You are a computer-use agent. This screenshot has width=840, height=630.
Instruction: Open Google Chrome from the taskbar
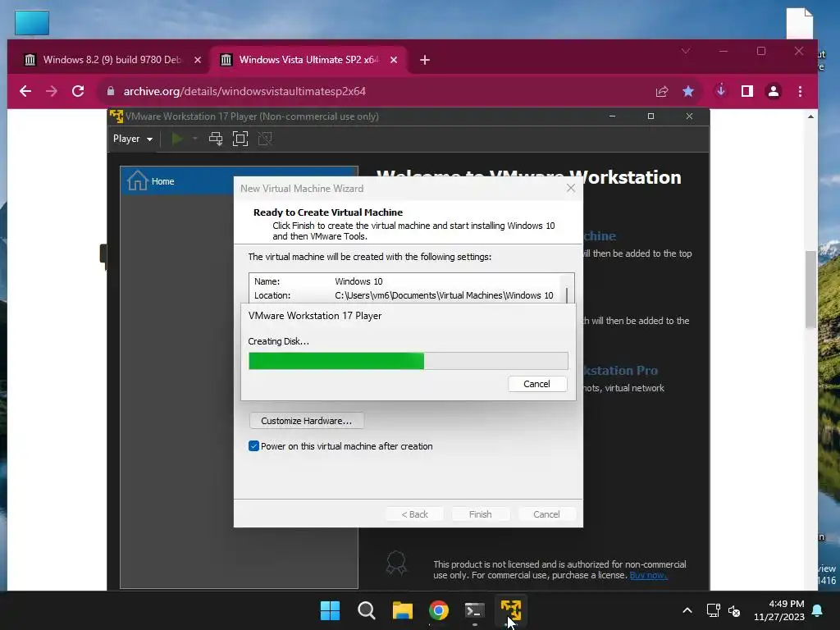tap(439, 610)
